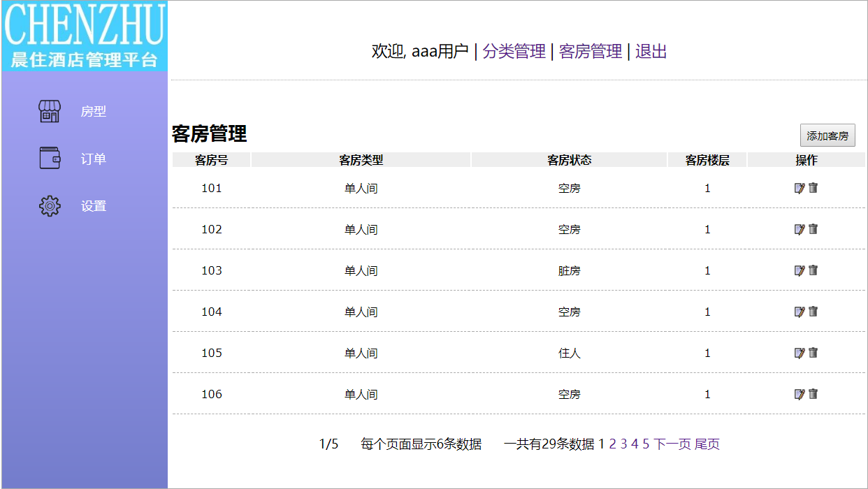Click the 客房管理 page heading

(209, 134)
